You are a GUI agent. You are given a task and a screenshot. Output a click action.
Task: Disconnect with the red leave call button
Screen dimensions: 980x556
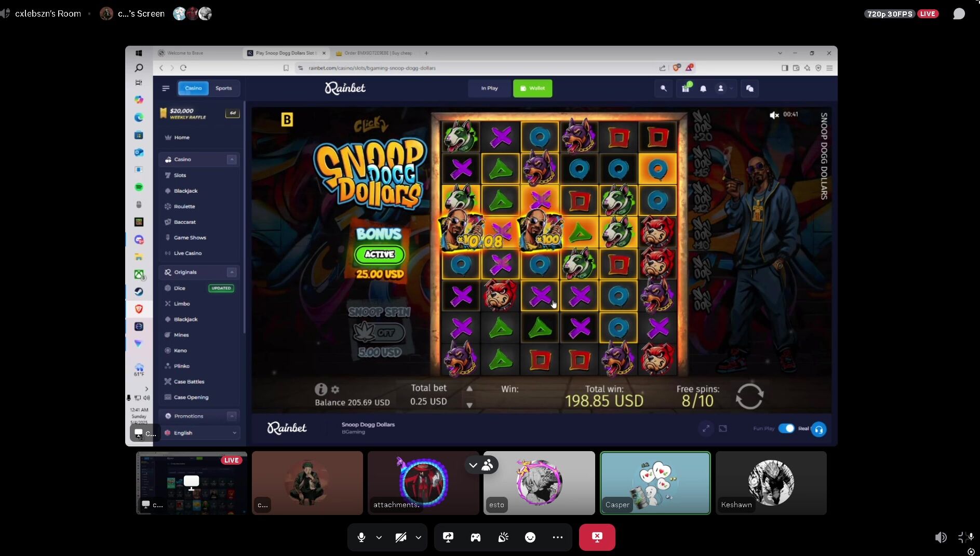(597, 537)
